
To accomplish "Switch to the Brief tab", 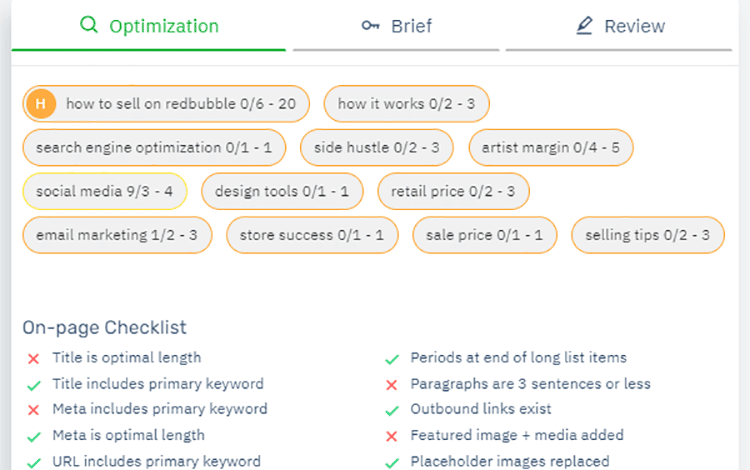I will coord(397,26).
